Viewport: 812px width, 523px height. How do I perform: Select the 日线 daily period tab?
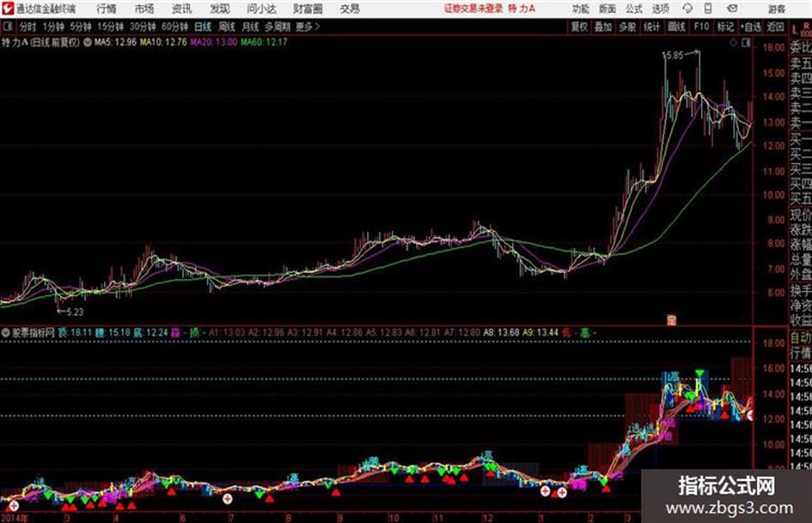203,27
